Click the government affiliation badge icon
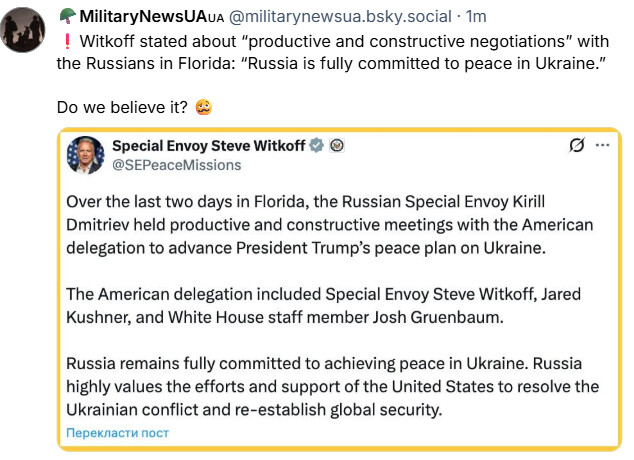This screenshot has height=460, width=634. click(x=337, y=146)
